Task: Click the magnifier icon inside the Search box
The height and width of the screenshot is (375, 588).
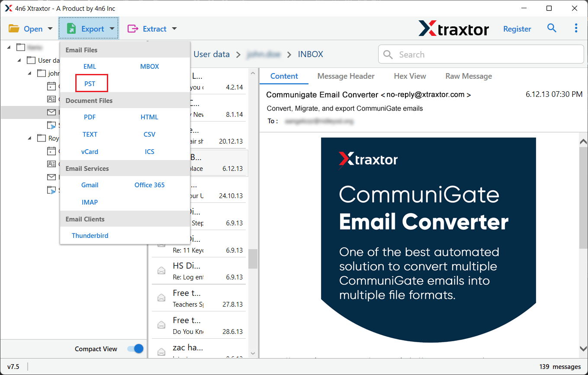Action: tap(388, 54)
